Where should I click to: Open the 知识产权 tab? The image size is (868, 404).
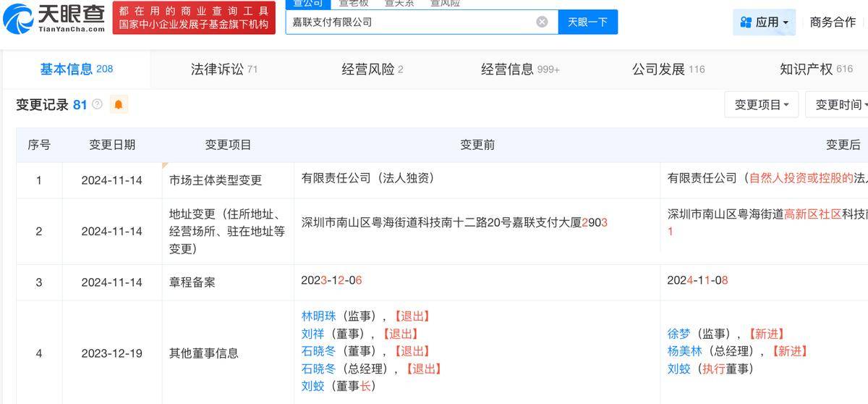tap(815, 70)
